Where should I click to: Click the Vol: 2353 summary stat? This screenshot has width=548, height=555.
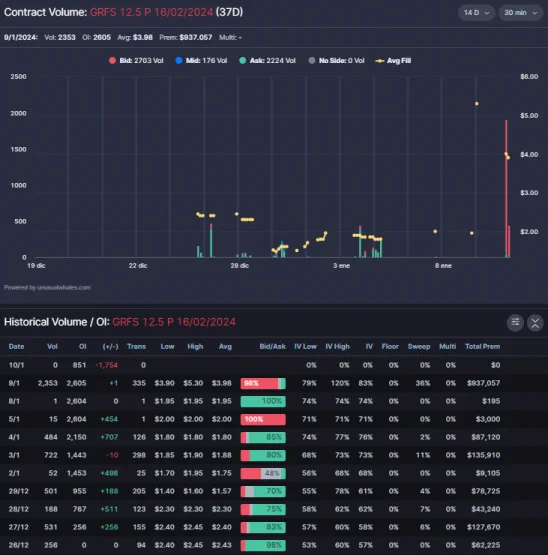(x=60, y=38)
